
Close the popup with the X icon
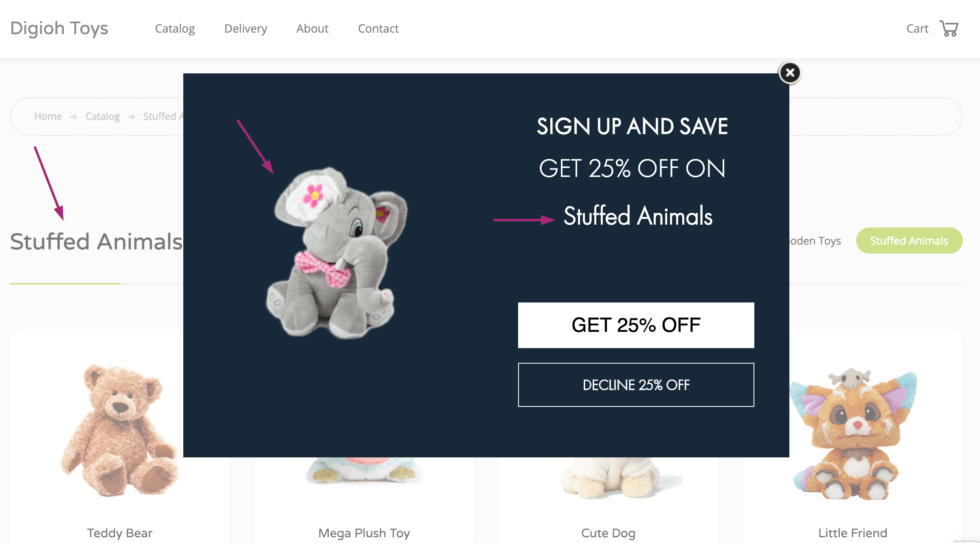tap(790, 73)
